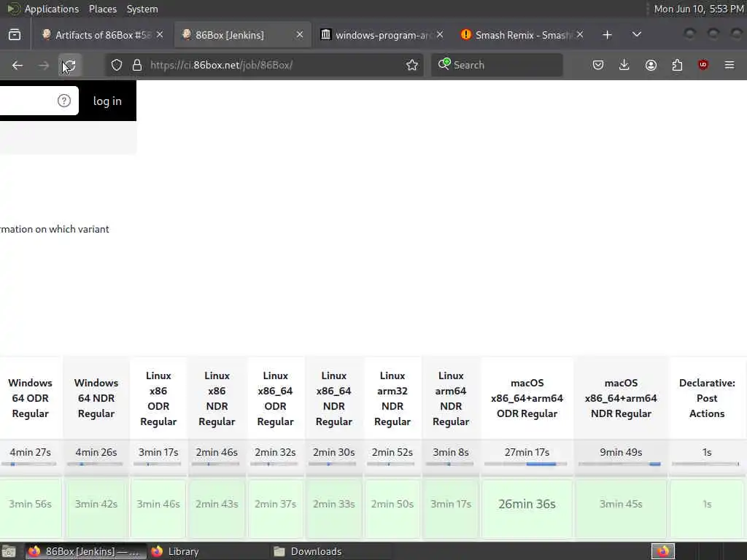Image resolution: width=747 pixels, height=560 pixels.
Task: Close the Artifacts of 86Box tab
Action: tap(160, 35)
